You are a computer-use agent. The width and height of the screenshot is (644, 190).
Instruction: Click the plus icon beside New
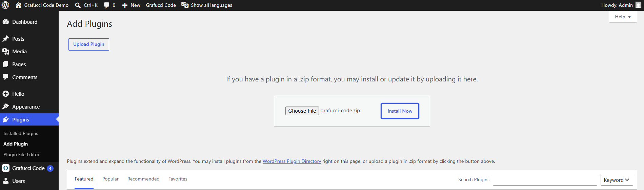coord(125,5)
